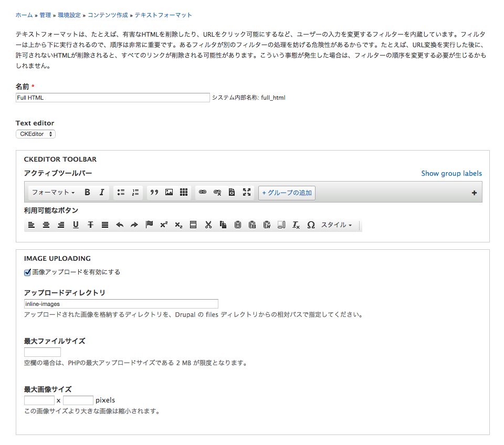The image size is (504, 445).
Task: Click the underline icon in available buttons
Action: pyautogui.click(x=75, y=225)
